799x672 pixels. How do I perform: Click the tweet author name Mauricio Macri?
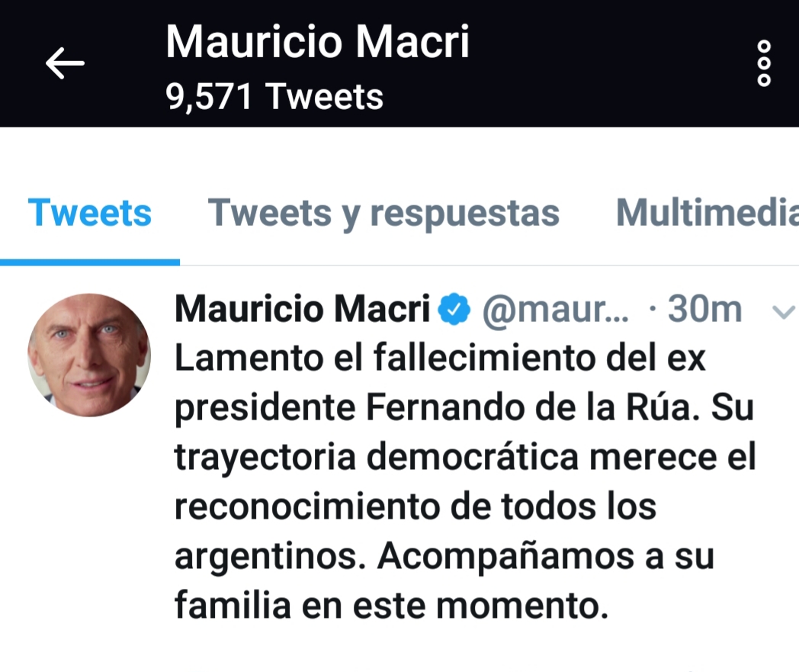[303, 310]
